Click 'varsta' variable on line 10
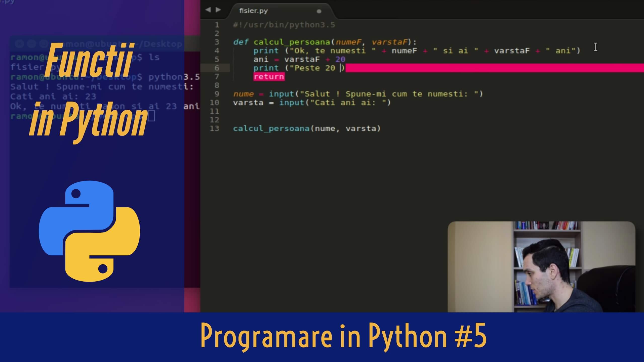Image resolution: width=644 pixels, height=362 pixels. coord(248,103)
